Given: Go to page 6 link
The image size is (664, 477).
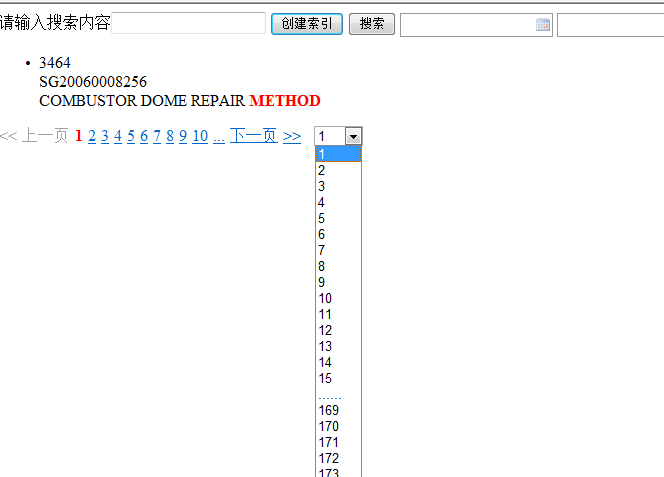Looking at the screenshot, I should pos(144,136).
